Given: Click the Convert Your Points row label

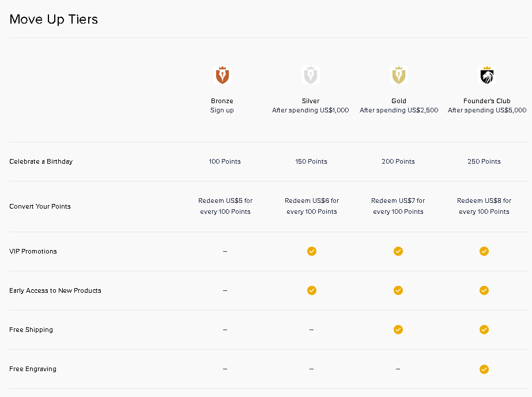Looking at the screenshot, I should [x=40, y=206].
